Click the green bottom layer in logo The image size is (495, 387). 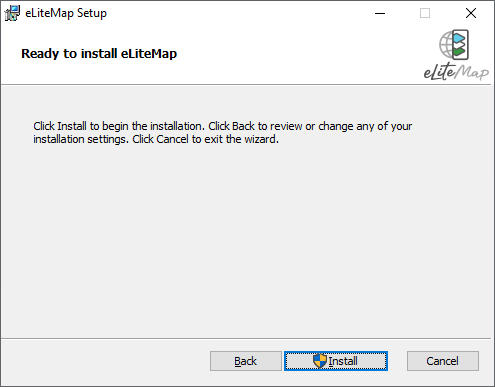459,51
